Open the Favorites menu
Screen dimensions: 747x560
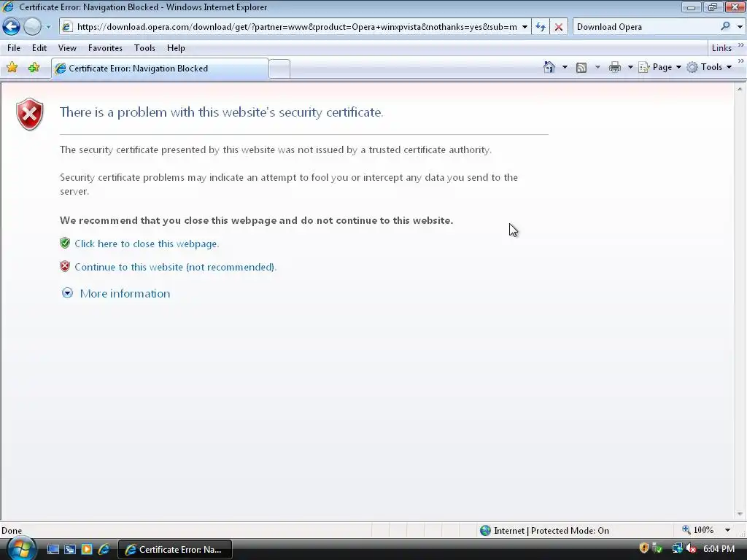pos(105,48)
